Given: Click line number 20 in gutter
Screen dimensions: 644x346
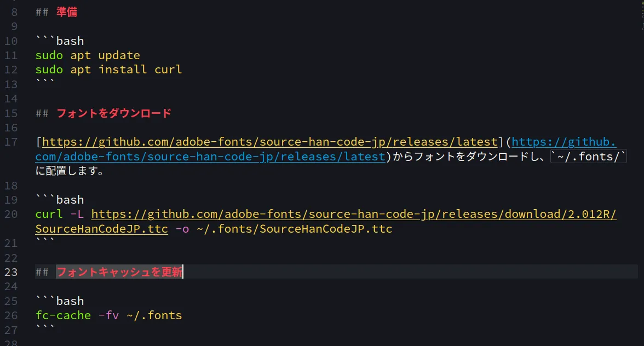Looking at the screenshot, I should pos(11,214).
